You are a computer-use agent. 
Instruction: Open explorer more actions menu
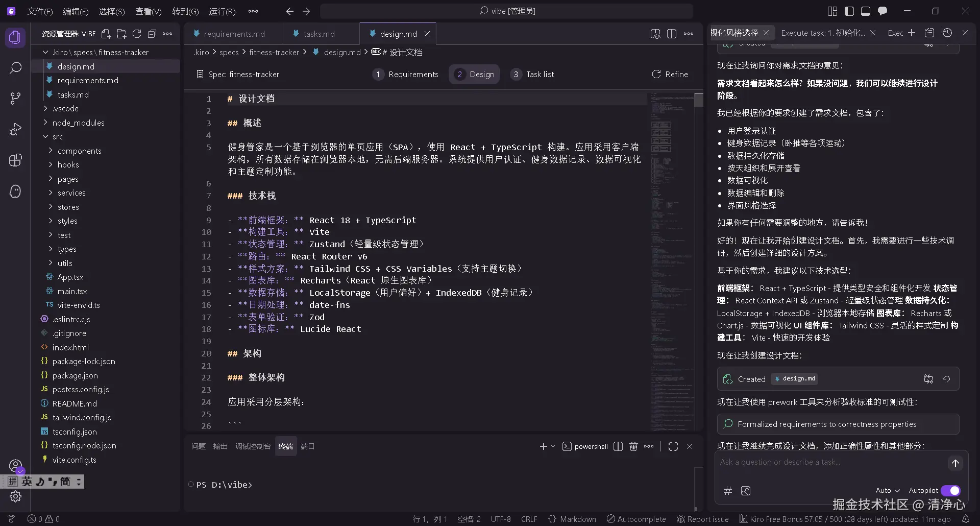pyautogui.click(x=167, y=34)
